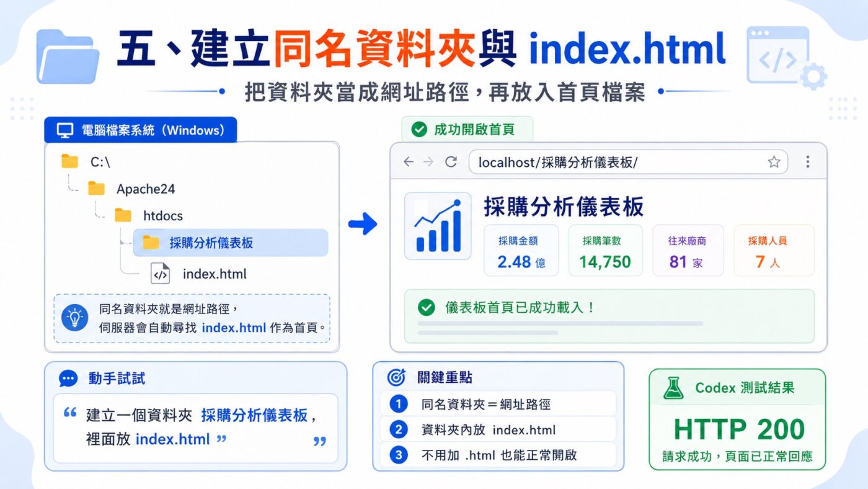Click the lightbulb tip icon

pos(76,318)
